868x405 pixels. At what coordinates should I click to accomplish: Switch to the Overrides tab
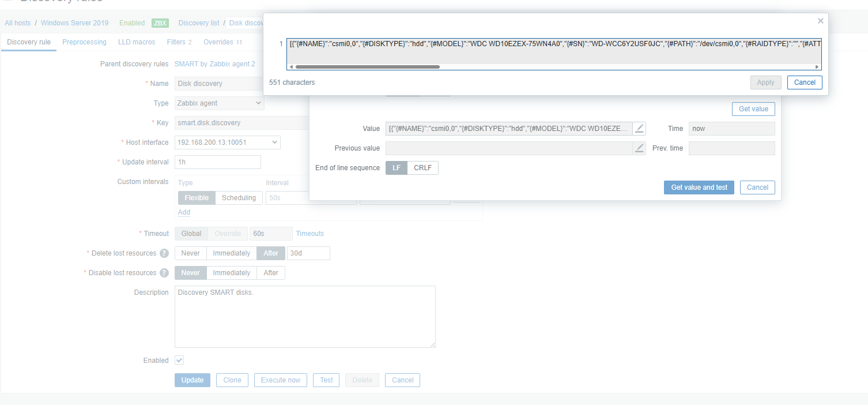(x=222, y=42)
